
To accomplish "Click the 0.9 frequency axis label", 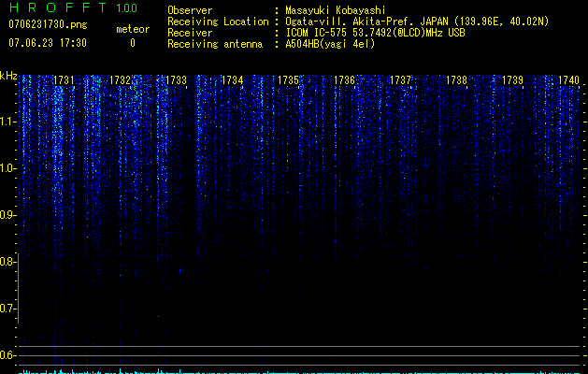I will coord(7,215).
